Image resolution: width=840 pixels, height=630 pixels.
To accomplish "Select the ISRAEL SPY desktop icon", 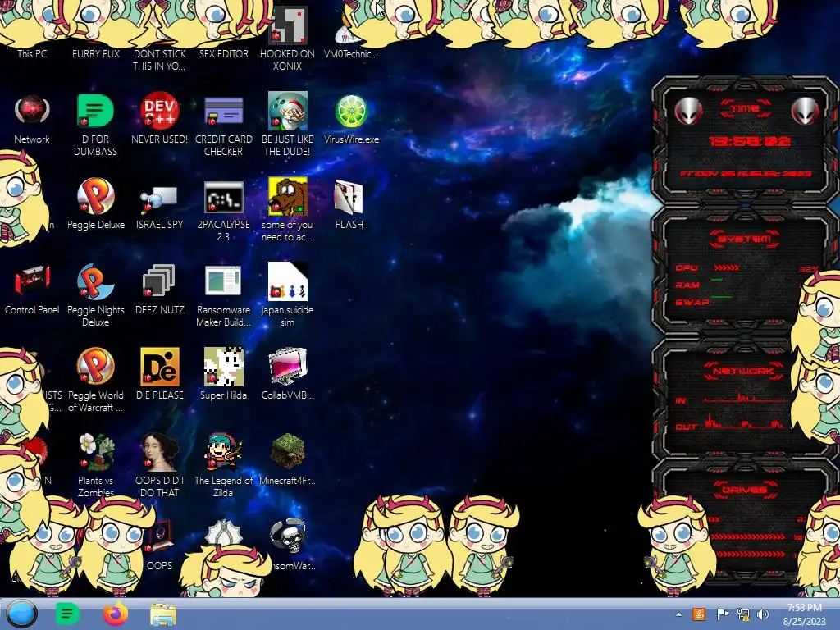I will pyautogui.click(x=159, y=199).
